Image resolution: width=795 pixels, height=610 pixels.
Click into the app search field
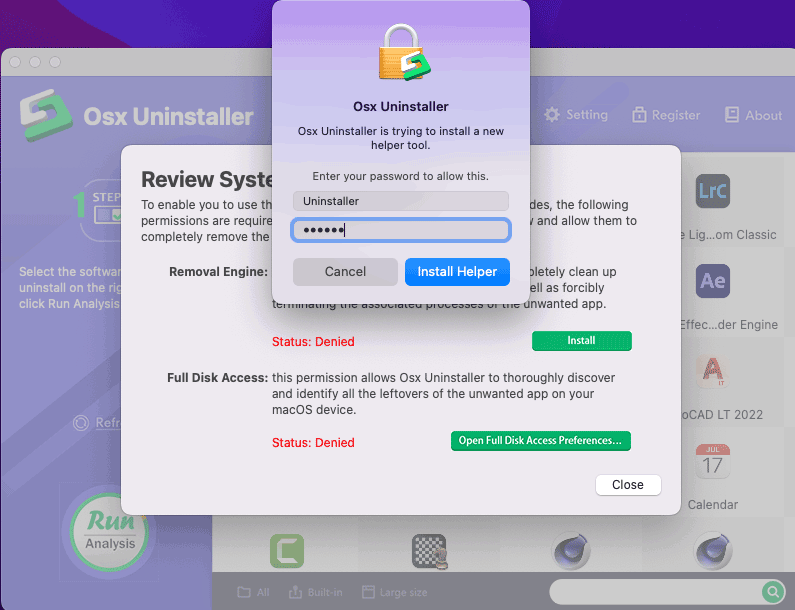[655, 591]
